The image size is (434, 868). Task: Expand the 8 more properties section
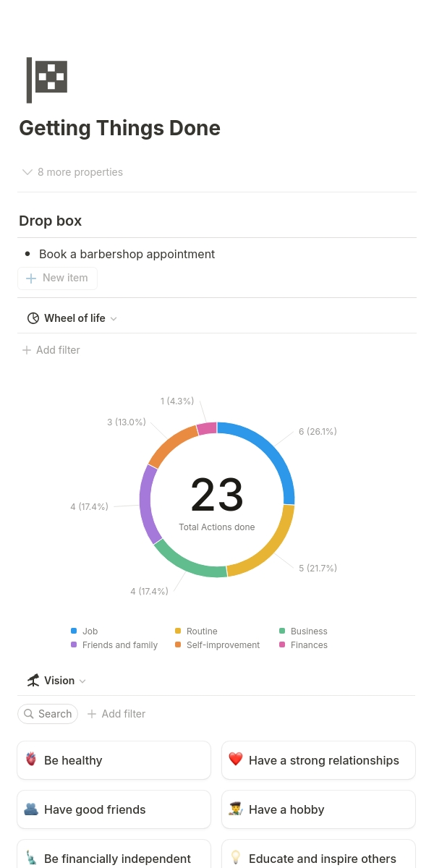72,172
